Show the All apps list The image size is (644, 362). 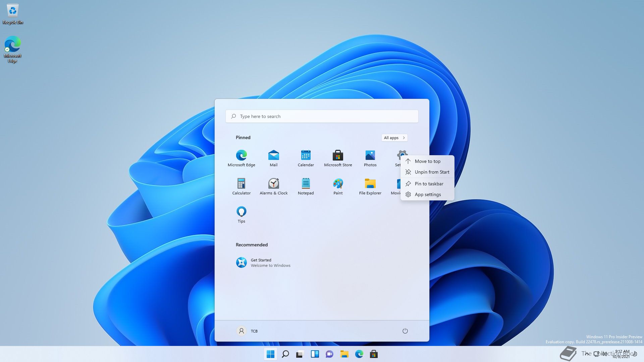pyautogui.click(x=394, y=138)
